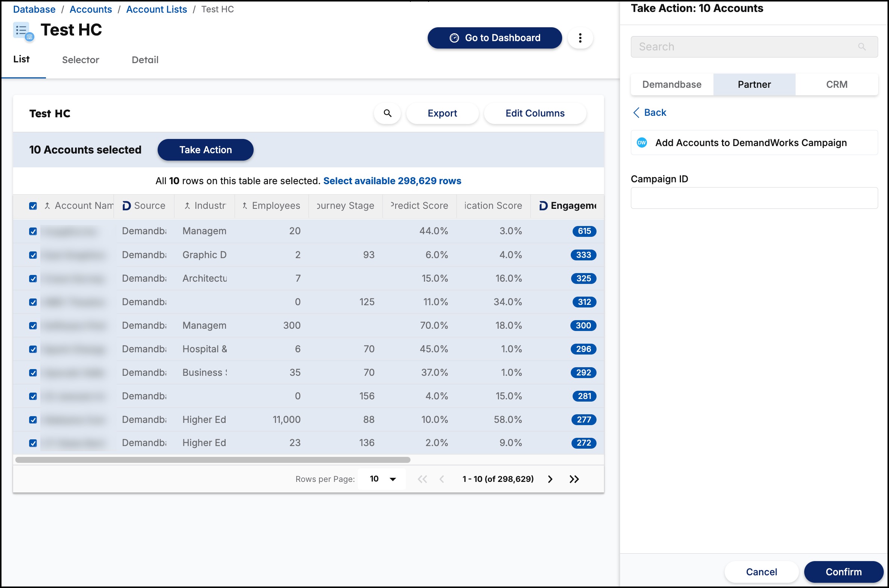This screenshot has height=588, width=889.
Task: Click the Take Action button
Action: [205, 150]
